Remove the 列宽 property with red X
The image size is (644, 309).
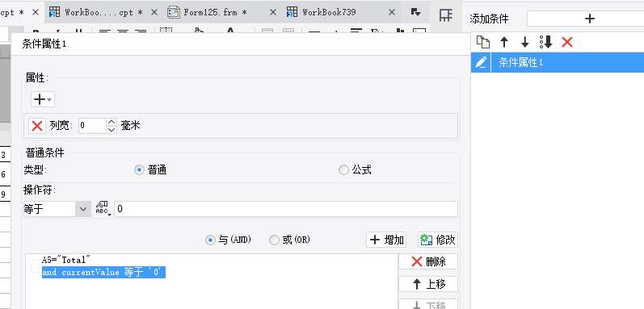pos(37,125)
